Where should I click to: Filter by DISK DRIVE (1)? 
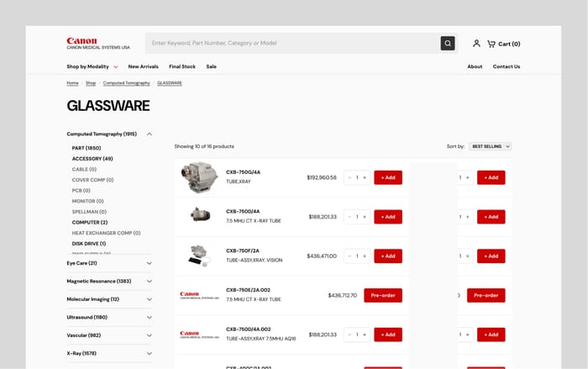tap(89, 244)
